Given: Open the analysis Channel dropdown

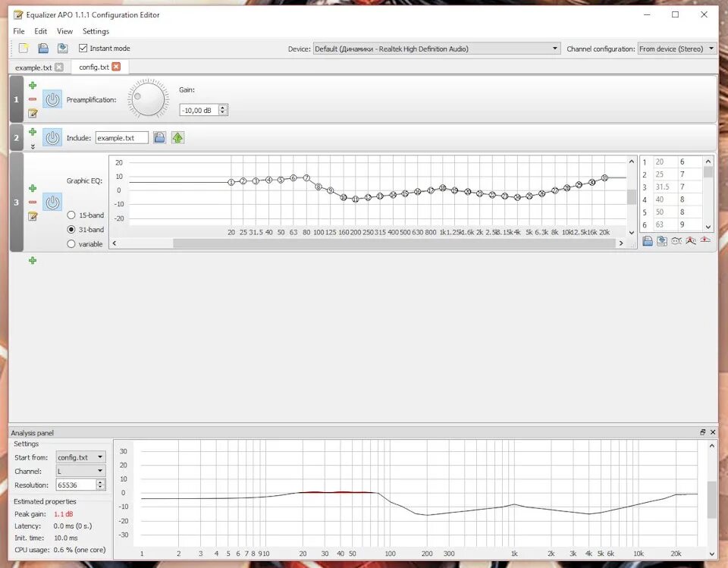Looking at the screenshot, I should (81, 471).
